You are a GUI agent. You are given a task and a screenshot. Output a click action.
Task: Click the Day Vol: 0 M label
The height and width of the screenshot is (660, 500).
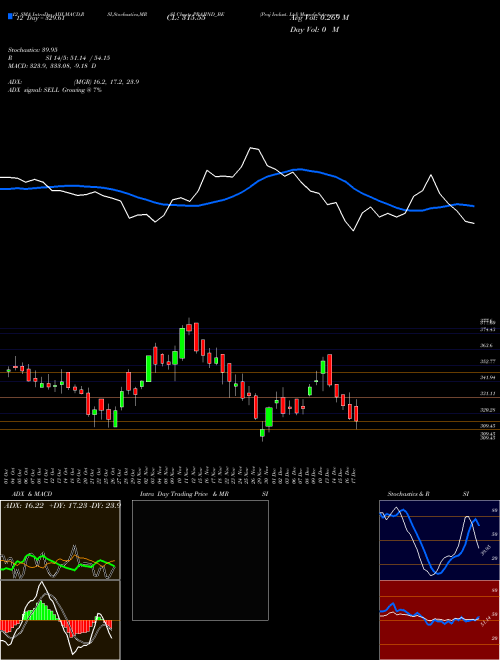[x=314, y=30]
